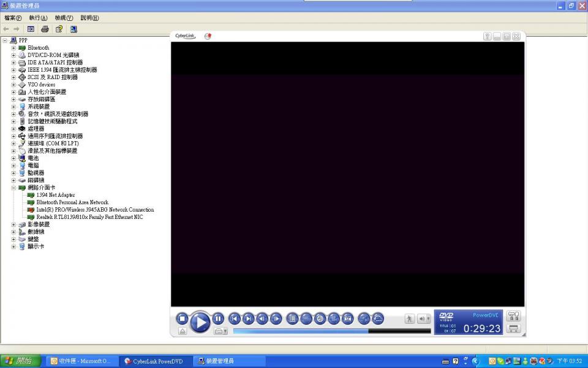The height and width of the screenshot is (368, 588).
Task: Click the camera angle button in PowerDVD
Action: [334, 319]
